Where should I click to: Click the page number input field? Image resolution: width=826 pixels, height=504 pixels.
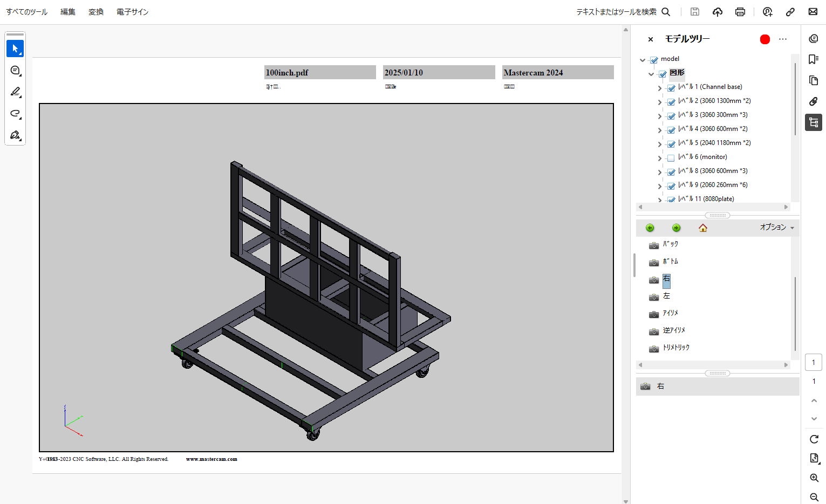click(813, 362)
